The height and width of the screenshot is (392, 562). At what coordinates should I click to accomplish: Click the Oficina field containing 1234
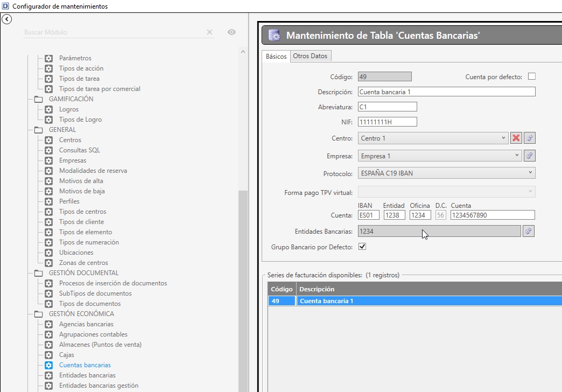pos(420,215)
